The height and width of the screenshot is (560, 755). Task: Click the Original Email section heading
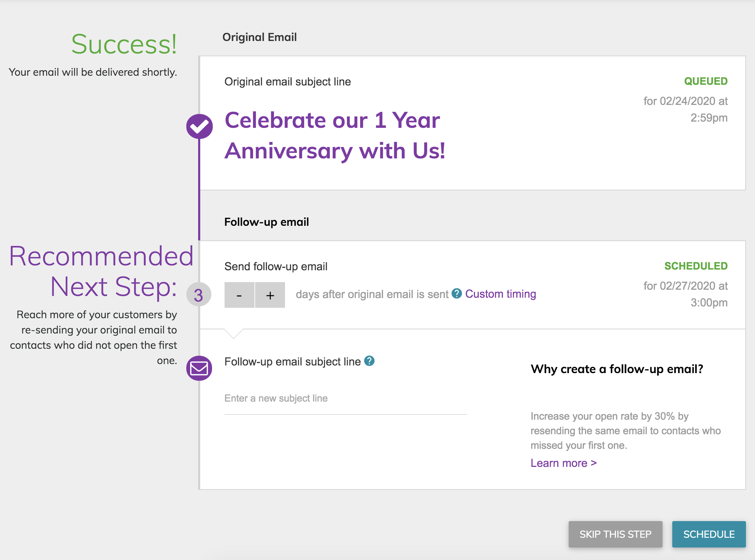(260, 37)
